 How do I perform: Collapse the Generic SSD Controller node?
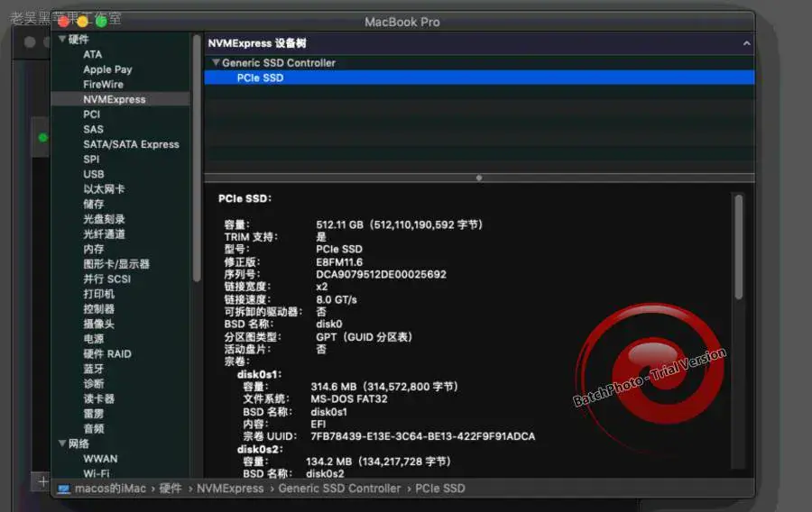click(x=216, y=62)
